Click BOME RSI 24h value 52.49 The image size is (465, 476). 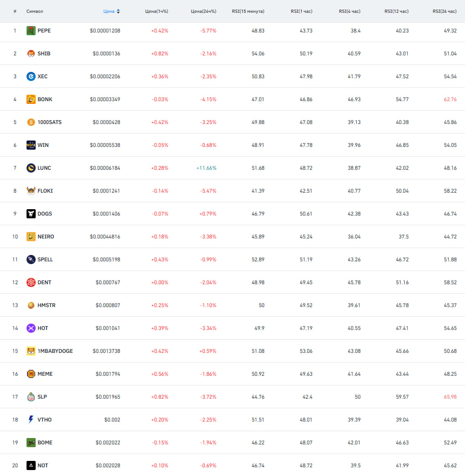450,443
